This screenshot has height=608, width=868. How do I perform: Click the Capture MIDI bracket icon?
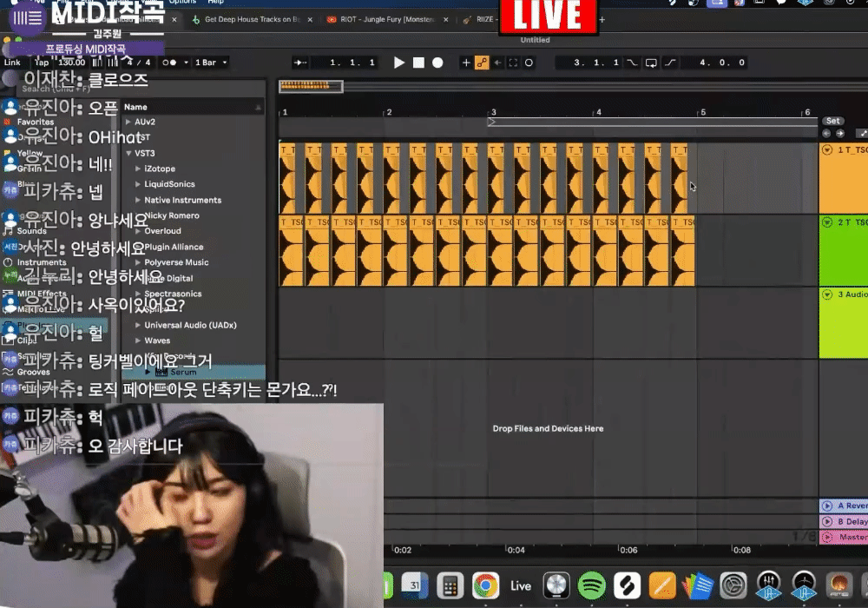coord(513,63)
